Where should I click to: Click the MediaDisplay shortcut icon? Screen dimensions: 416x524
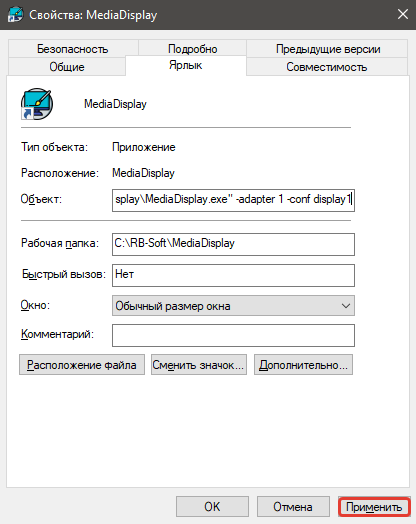(x=37, y=104)
